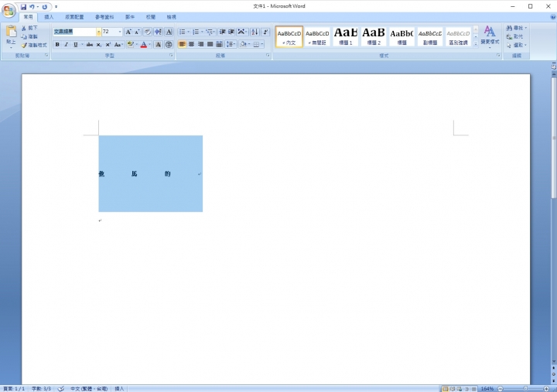Click Replace (取代) button
The image size is (557, 392).
coord(514,36)
